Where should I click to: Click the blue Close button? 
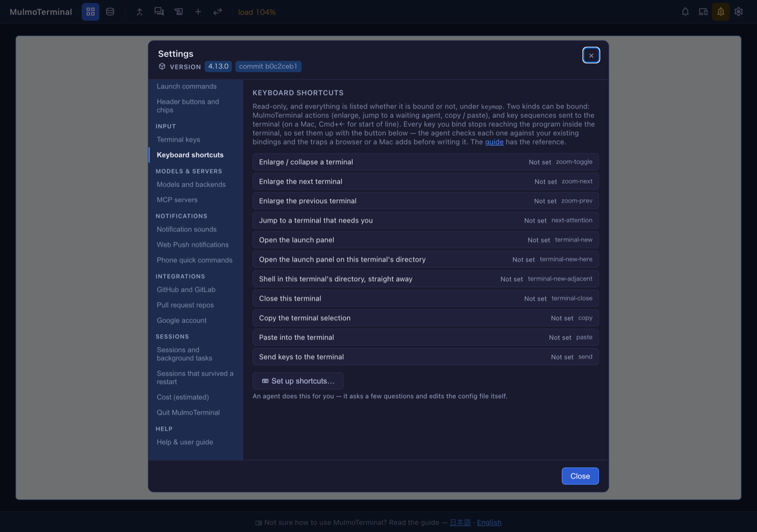click(x=580, y=476)
